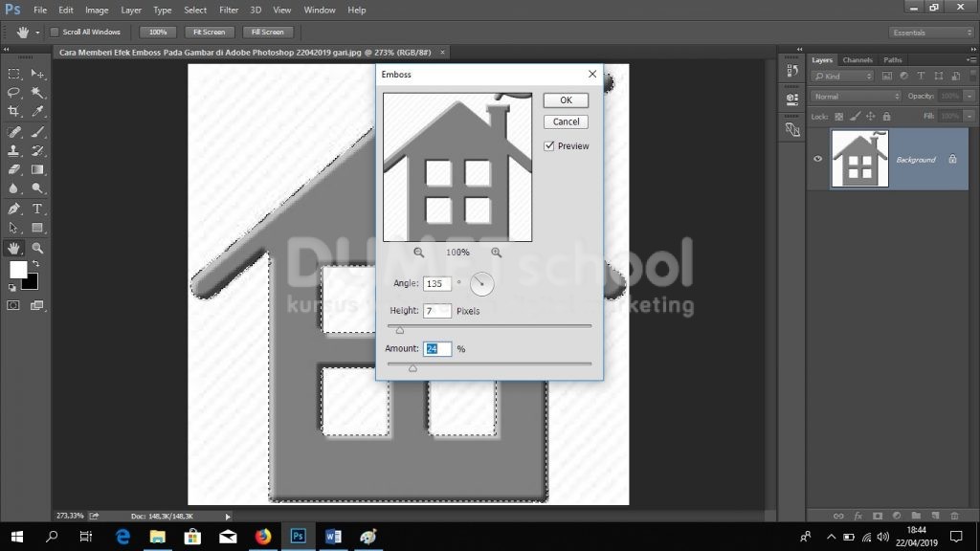Toggle the Preview checkbox in Emboss

549,145
